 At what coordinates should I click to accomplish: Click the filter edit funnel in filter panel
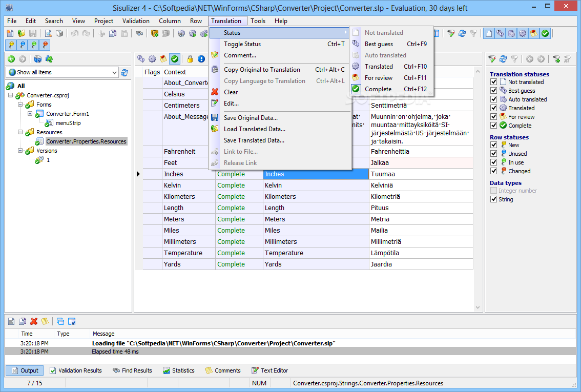coord(492,59)
